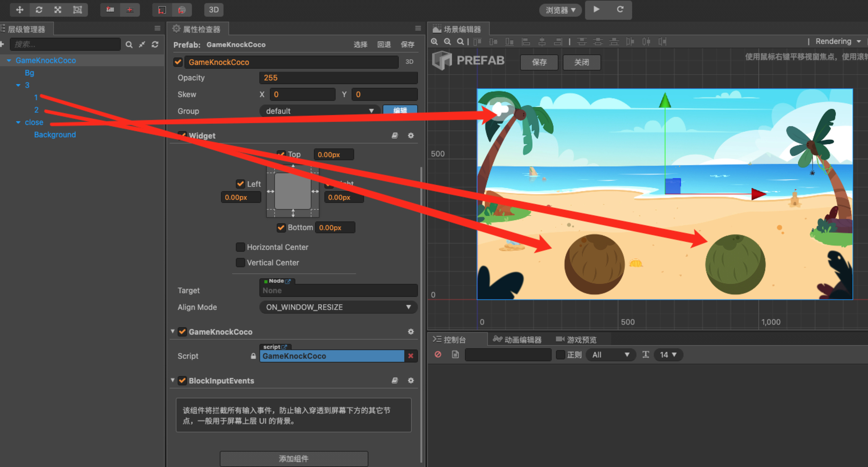Screen dimensions: 868x467
Task: Click the play preview button
Action: (597, 9)
